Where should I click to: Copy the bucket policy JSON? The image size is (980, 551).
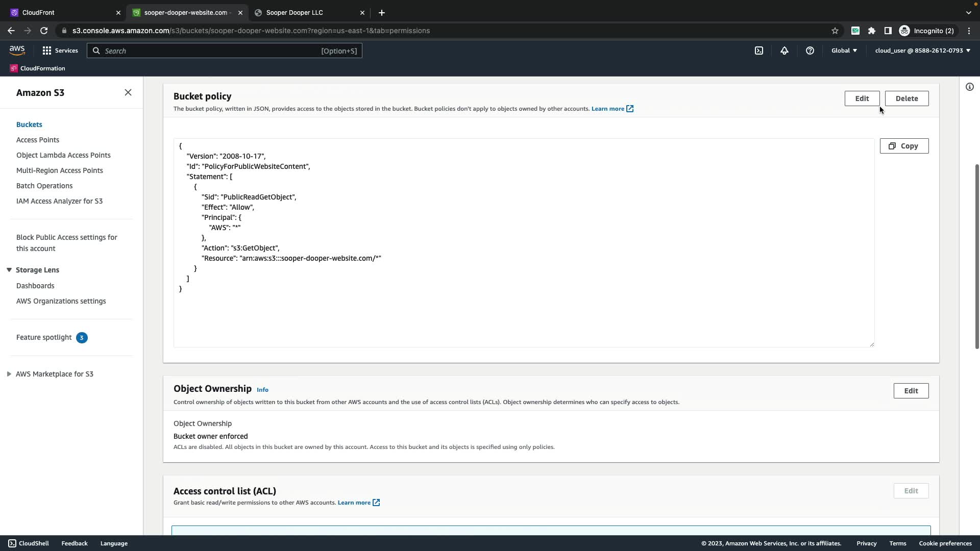click(x=904, y=146)
